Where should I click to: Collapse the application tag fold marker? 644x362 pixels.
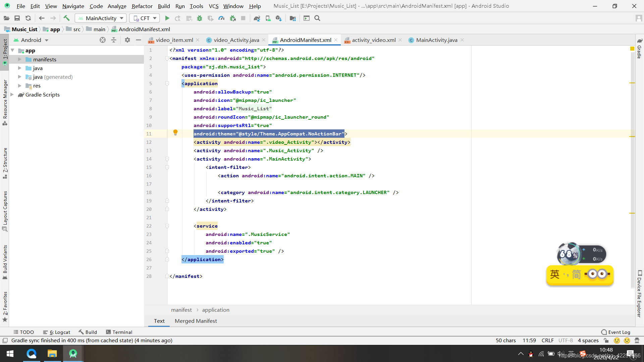pos(167,83)
